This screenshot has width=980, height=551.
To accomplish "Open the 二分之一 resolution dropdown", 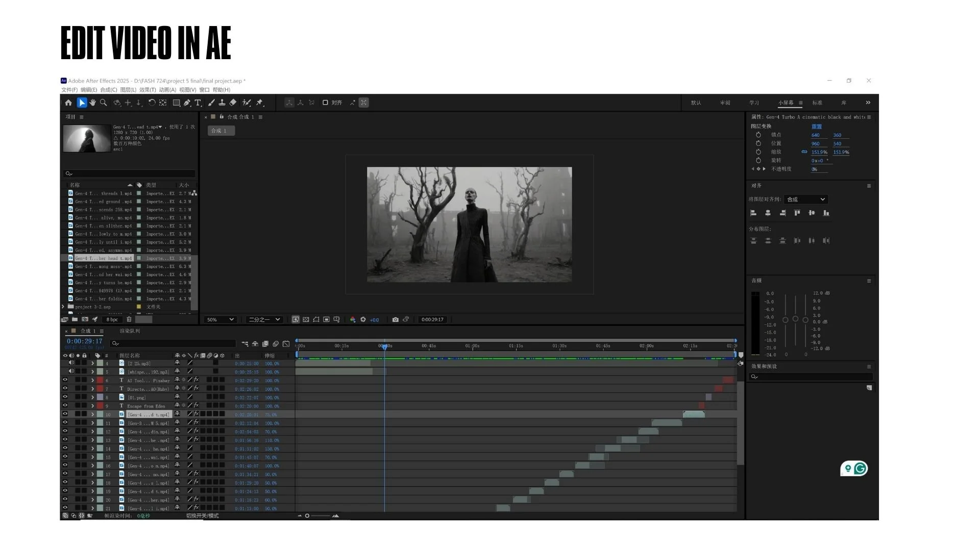I will (x=264, y=319).
